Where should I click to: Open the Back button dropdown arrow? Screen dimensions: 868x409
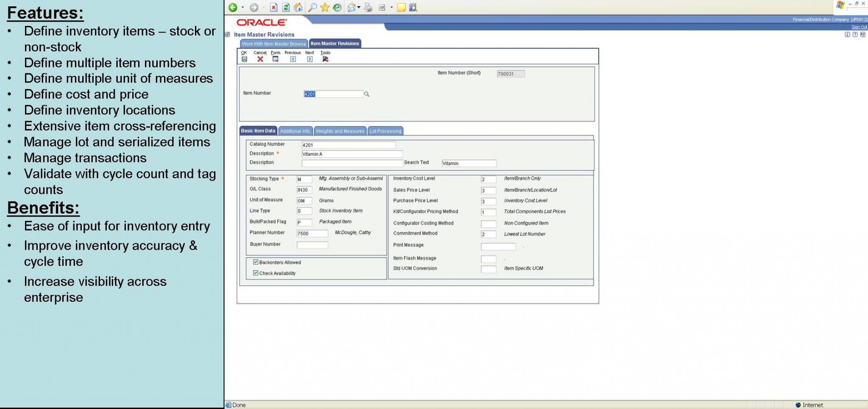[242, 7]
